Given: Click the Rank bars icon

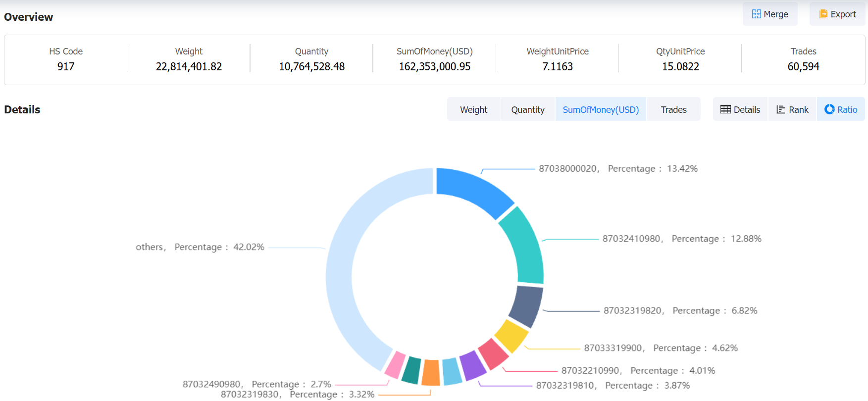Looking at the screenshot, I should tap(781, 109).
